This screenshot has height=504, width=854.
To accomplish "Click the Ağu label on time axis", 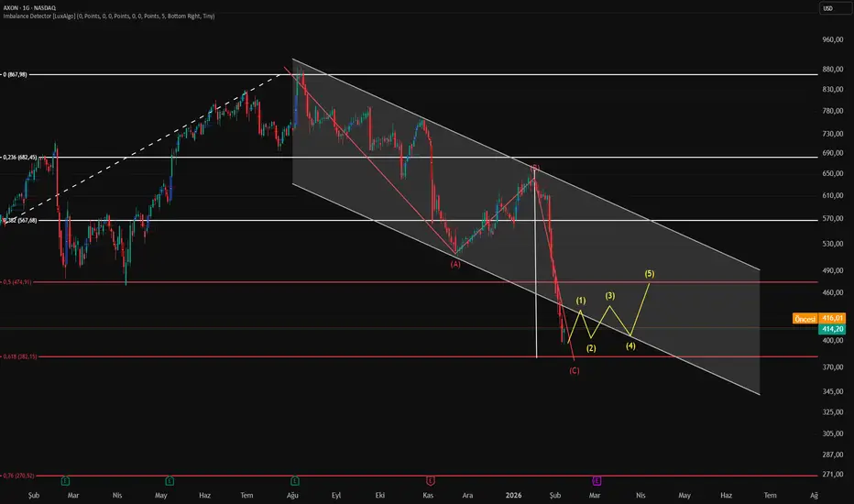I will click(292, 495).
